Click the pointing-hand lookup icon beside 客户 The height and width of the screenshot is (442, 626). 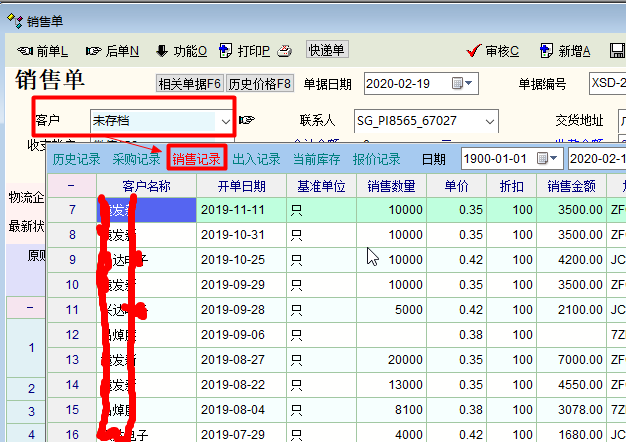click(247, 121)
